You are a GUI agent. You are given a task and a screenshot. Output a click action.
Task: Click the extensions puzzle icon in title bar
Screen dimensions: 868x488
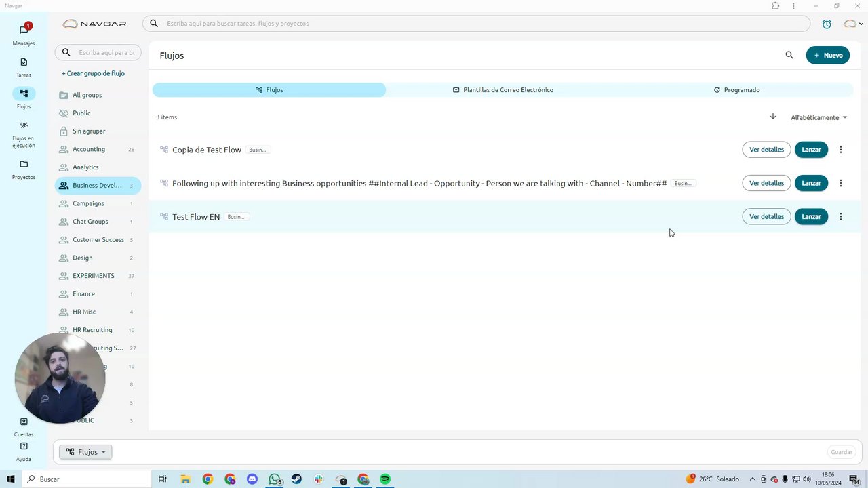point(775,6)
